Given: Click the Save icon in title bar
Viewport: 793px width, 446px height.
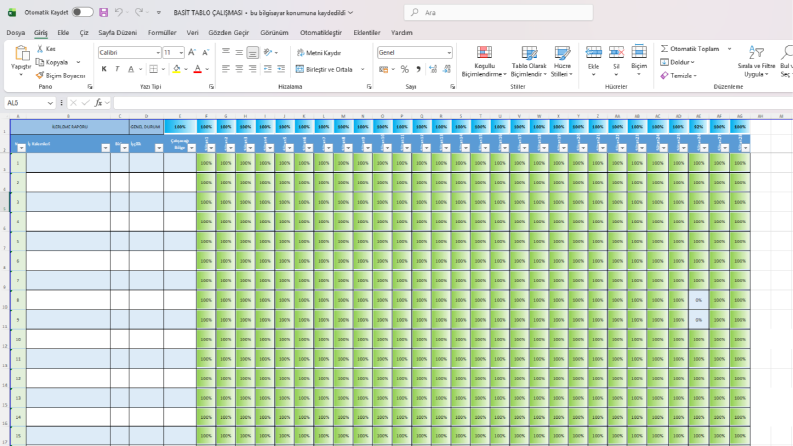Looking at the screenshot, I should [x=104, y=13].
